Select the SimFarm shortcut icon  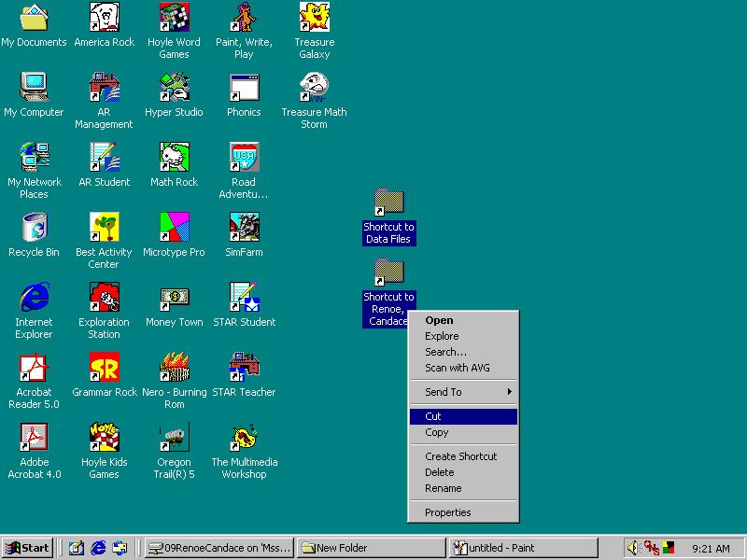244,227
